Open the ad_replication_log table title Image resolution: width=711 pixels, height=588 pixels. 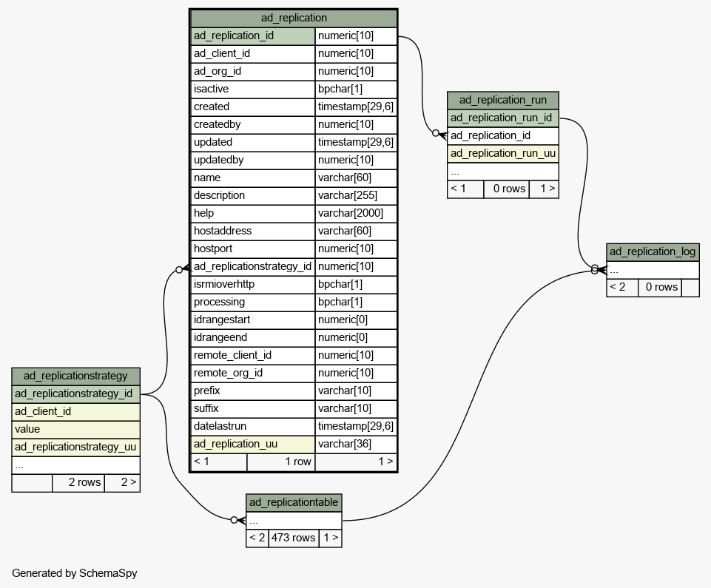[652, 251]
